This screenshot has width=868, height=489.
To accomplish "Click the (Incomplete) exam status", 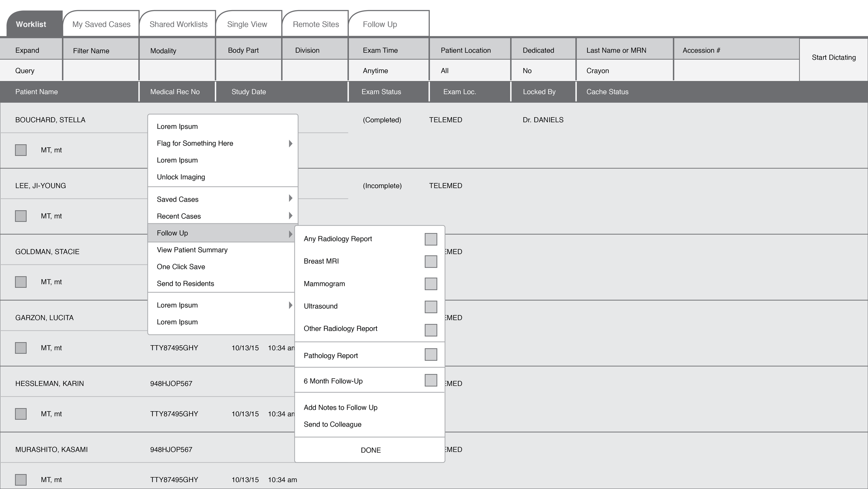I will coord(382,186).
